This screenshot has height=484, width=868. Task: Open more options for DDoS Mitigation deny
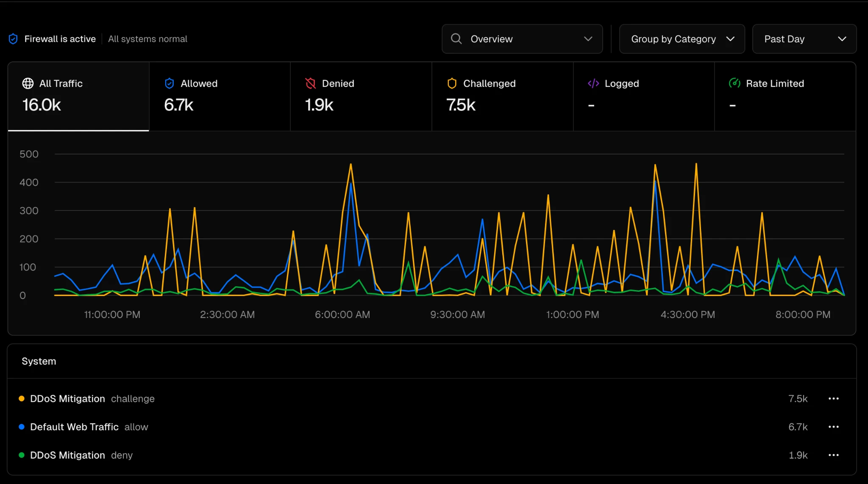pyautogui.click(x=833, y=455)
